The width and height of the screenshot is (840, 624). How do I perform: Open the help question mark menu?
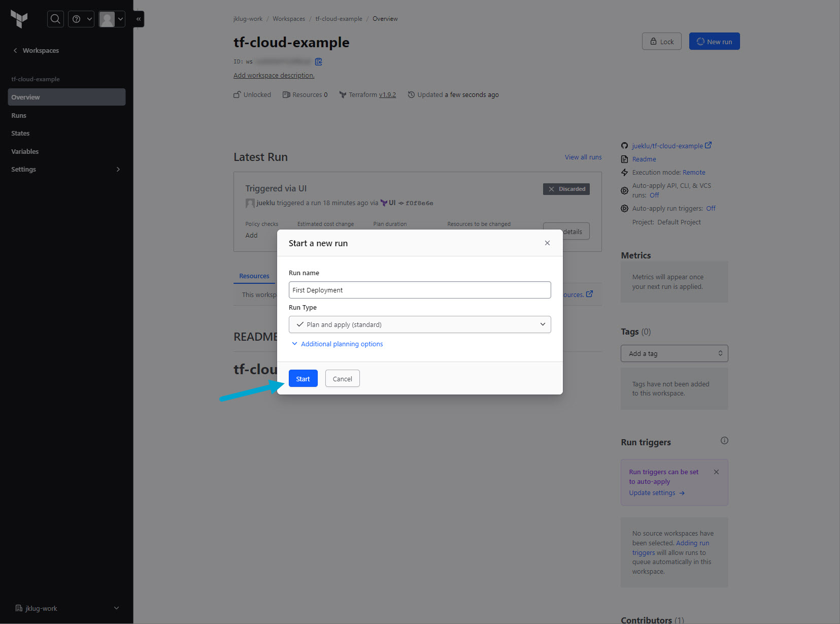[81, 19]
